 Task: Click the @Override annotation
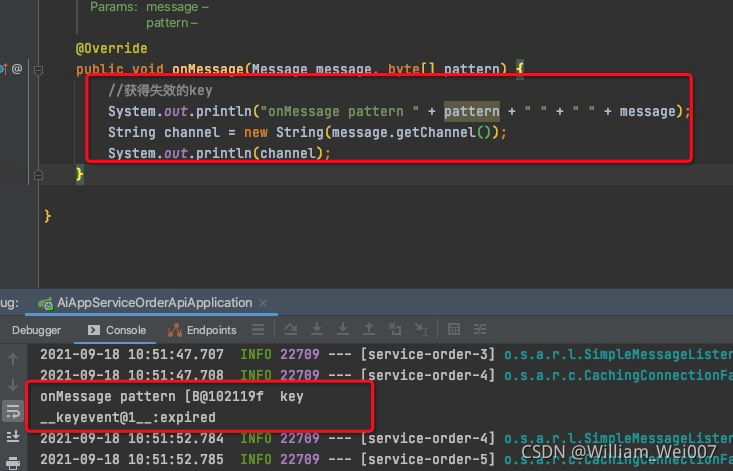click(x=112, y=48)
